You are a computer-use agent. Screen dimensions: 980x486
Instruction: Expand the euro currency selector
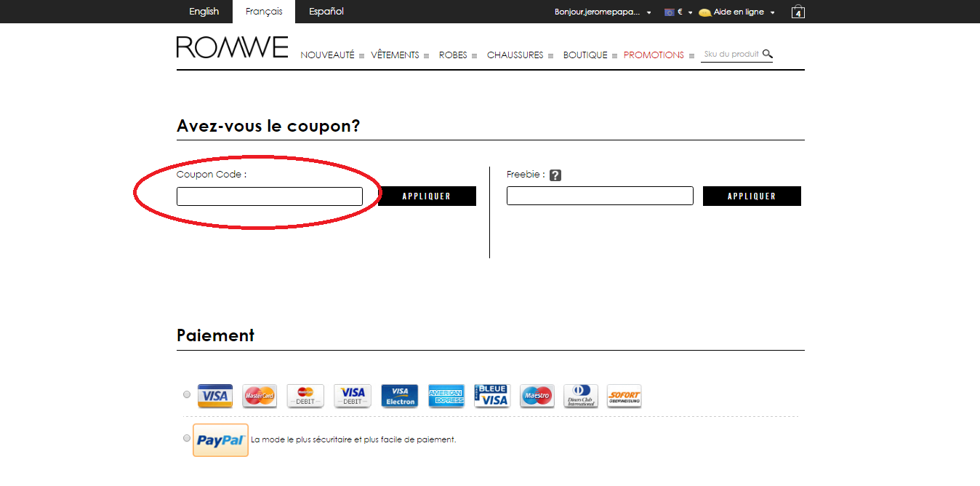click(678, 12)
